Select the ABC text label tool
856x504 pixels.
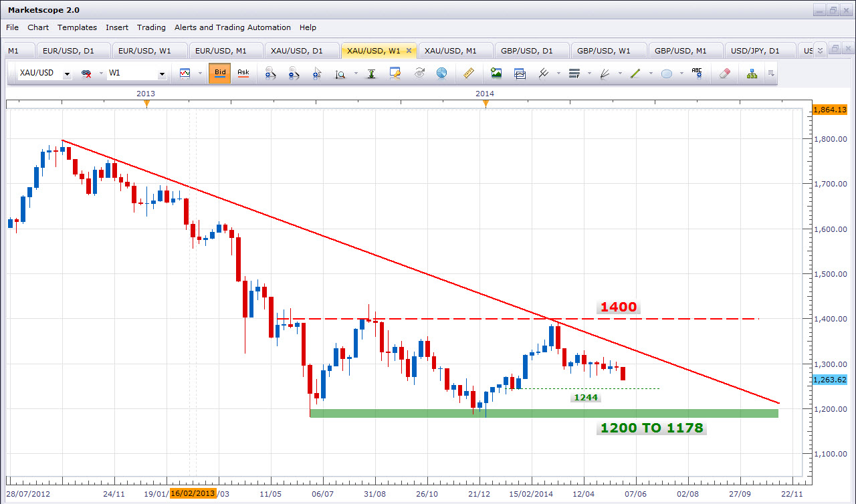(x=697, y=73)
